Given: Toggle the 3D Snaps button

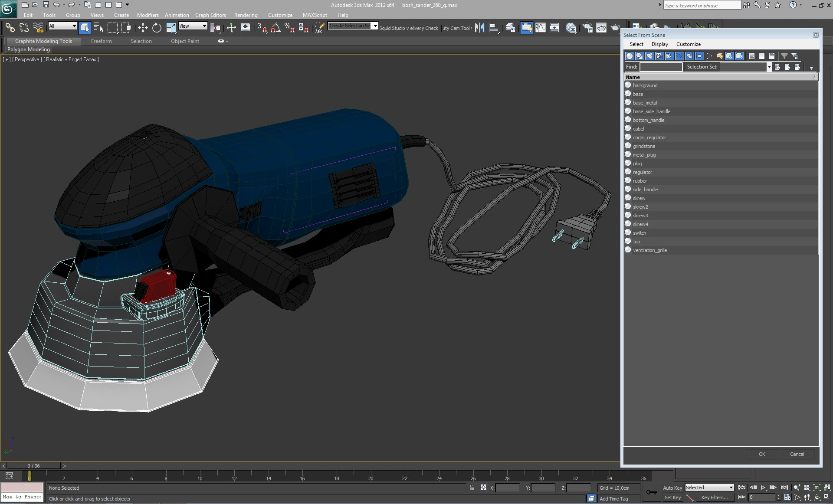Looking at the screenshot, I should [262, 28].
